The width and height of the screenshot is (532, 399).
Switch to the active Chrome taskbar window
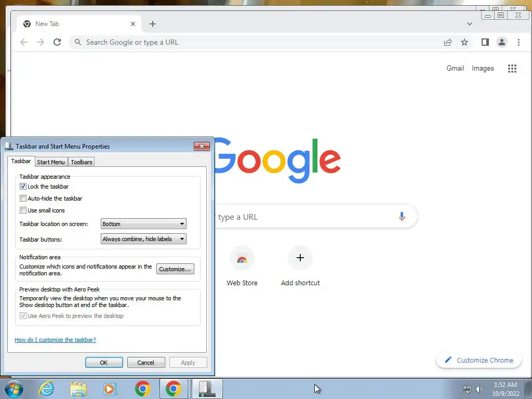coord(174,389)
